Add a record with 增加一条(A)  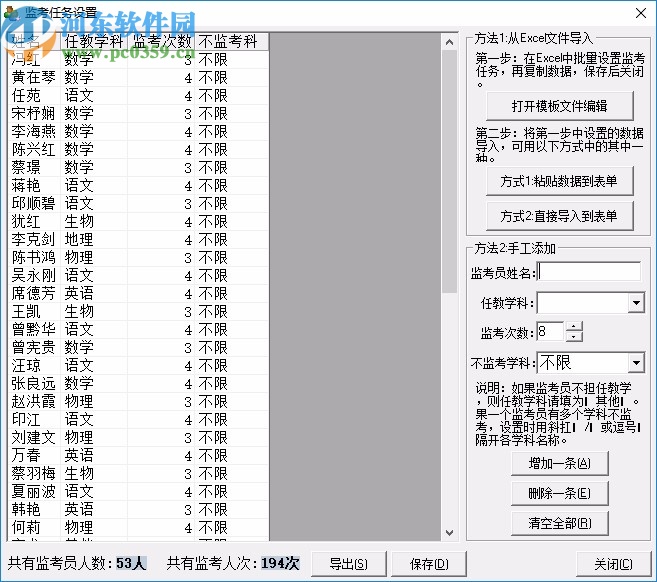[559, 463]
